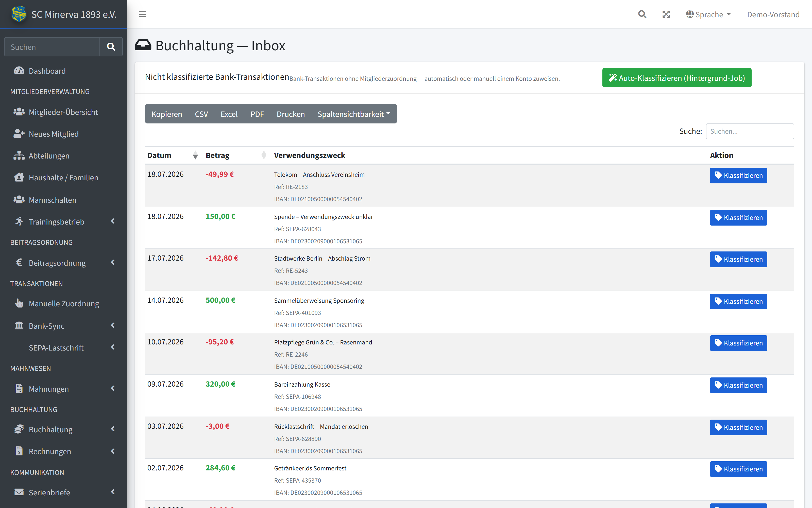Expand the SEPA-Lastschrift submenu chevron

pyautogui.click(x=113, y=347)
